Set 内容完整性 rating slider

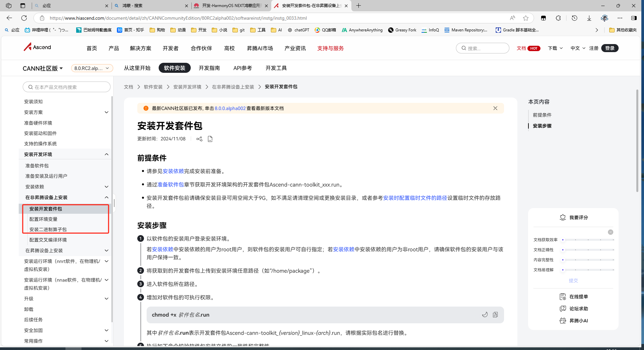click(588, 260)
